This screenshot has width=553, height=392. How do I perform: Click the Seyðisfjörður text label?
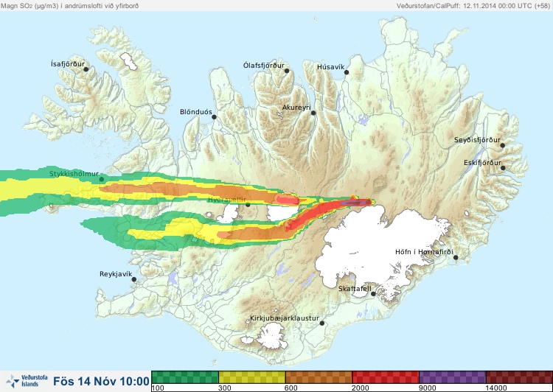(477, 140)
